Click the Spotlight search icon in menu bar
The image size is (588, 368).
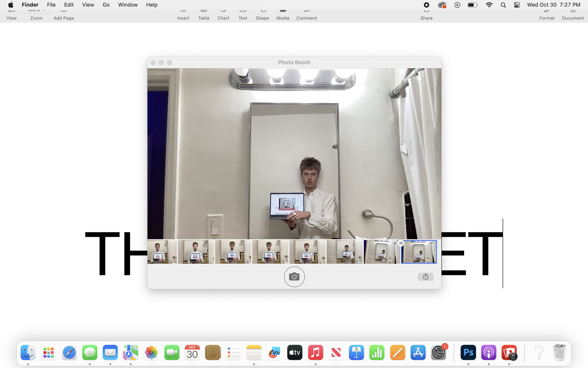503,5
